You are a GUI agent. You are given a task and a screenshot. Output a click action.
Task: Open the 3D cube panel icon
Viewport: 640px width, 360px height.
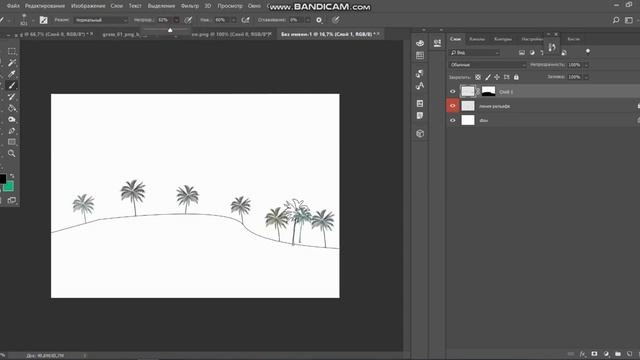(x=420, y=133)
